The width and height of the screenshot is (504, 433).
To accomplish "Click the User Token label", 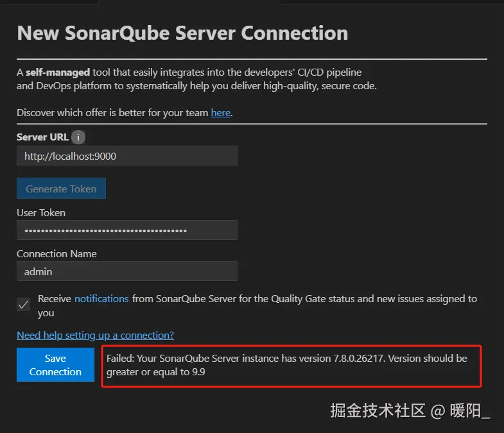I will tap(41, 213).
